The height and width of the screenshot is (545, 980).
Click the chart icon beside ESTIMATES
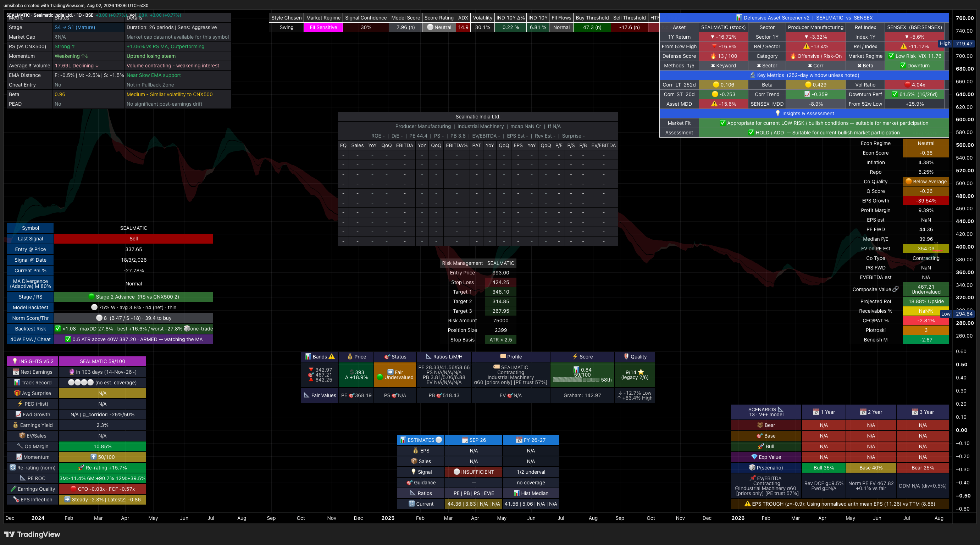tap(403, 440)
